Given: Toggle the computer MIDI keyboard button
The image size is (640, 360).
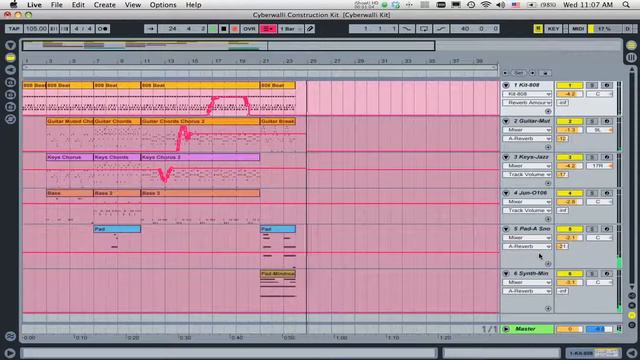Looking at the screenshot, I should click(538, 29).
